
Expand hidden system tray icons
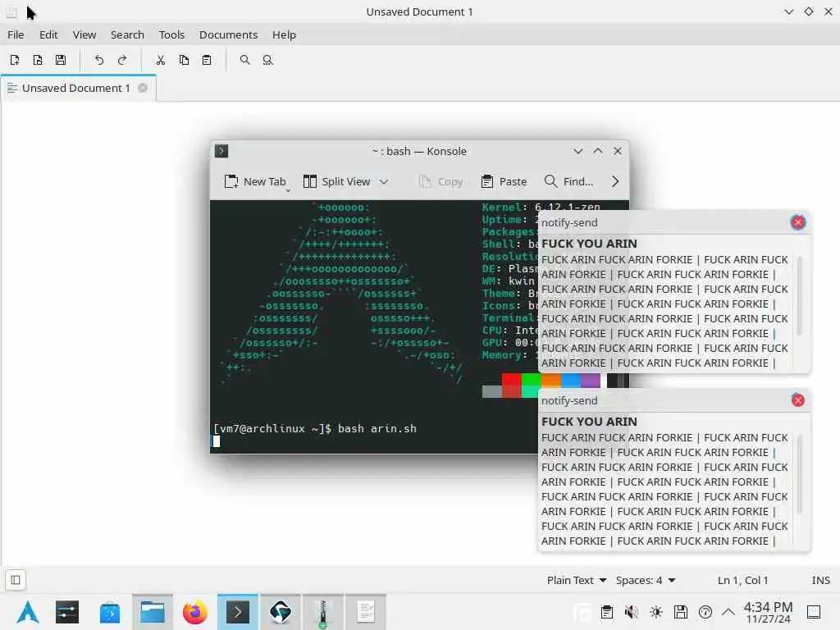728,612
